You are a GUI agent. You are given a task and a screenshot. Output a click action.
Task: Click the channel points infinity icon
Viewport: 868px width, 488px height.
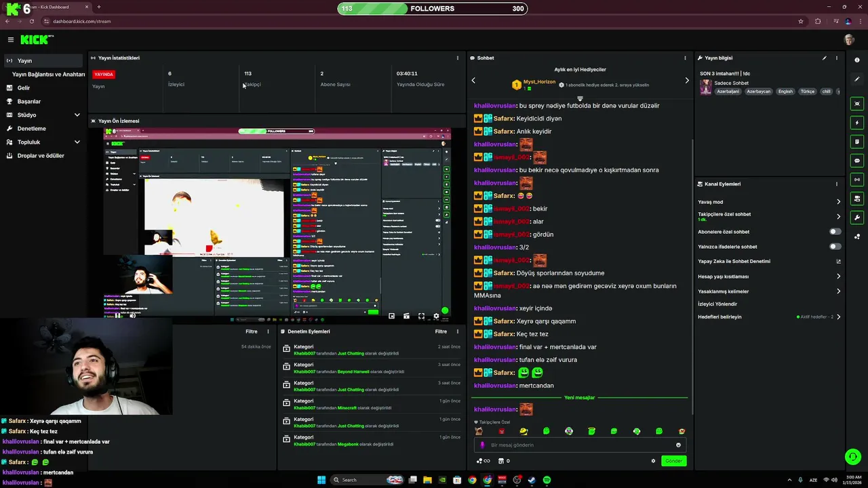pos(483,461)
